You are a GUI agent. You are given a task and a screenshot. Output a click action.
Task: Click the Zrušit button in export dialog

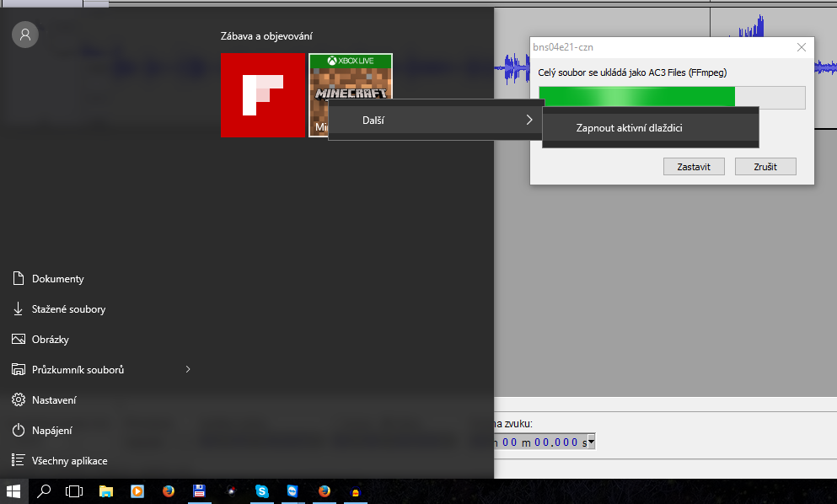click(765, 167)
